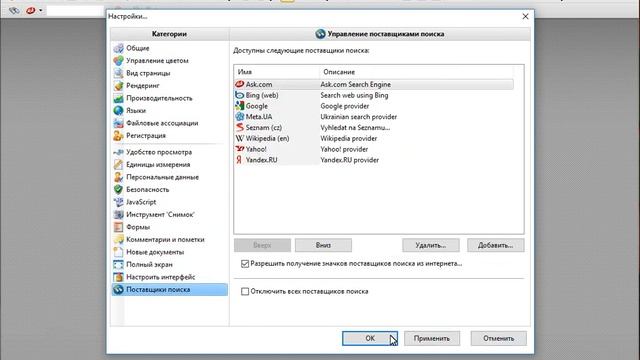The height and width of the screenshot is (360, 640).
Task: Open Настроить интерфейс icon
Action: pyautogui.click(x=118, y=277)
